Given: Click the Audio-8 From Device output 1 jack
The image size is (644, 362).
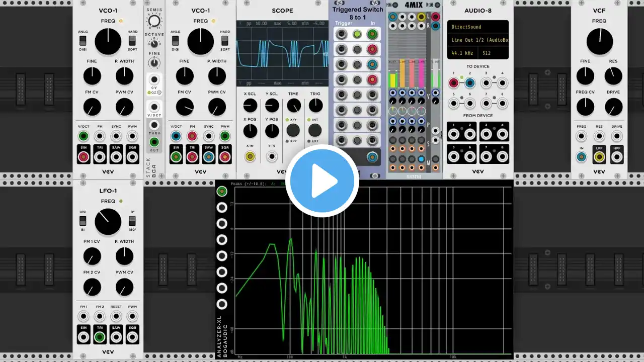Looking at the screenshot, I should point(454,134).
